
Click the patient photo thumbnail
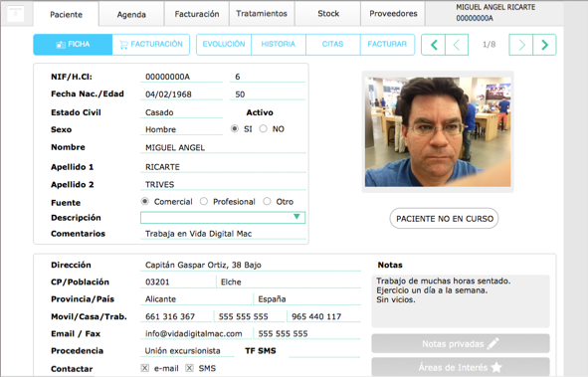[x=438, y=132]
